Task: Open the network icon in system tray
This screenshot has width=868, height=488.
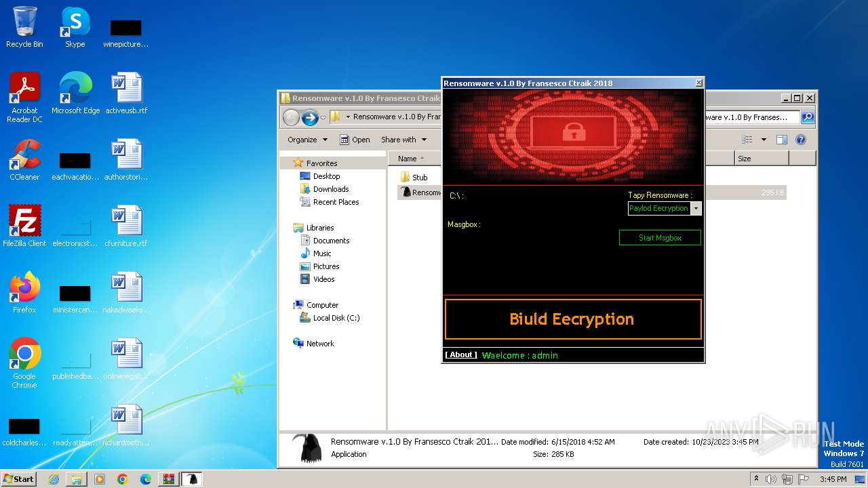Action: pyautogui.click(x=787, y=479)
